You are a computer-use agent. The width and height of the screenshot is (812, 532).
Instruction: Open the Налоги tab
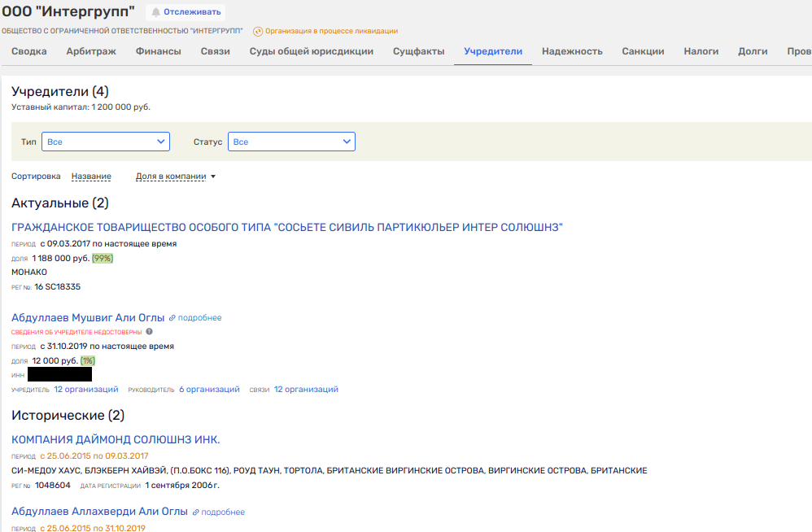701,51
